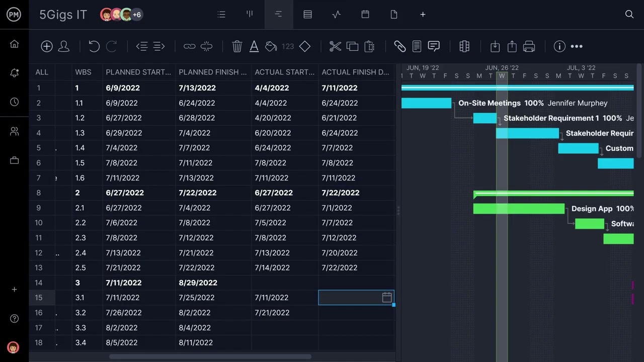Viewport: 644px width, 362px height.
Task: Select row number 8
Action: pyautogui.click(x=38, y=193)
